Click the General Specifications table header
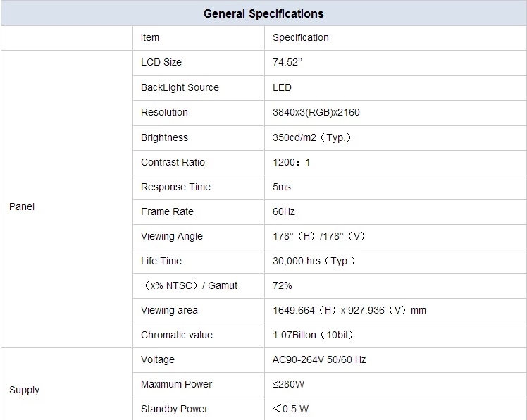Viewport: 527px width, 420px height. click(x=263, y=13)
